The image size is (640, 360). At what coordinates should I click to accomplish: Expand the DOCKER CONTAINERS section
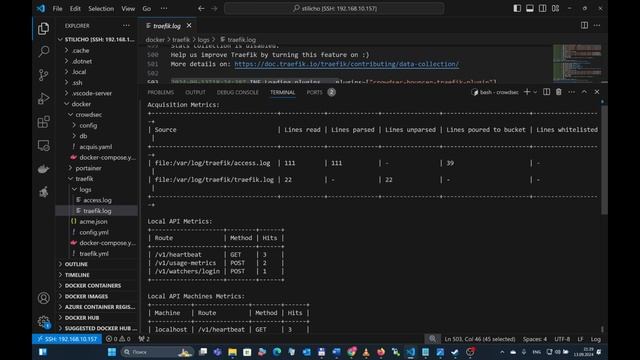(x=93, y=285)
